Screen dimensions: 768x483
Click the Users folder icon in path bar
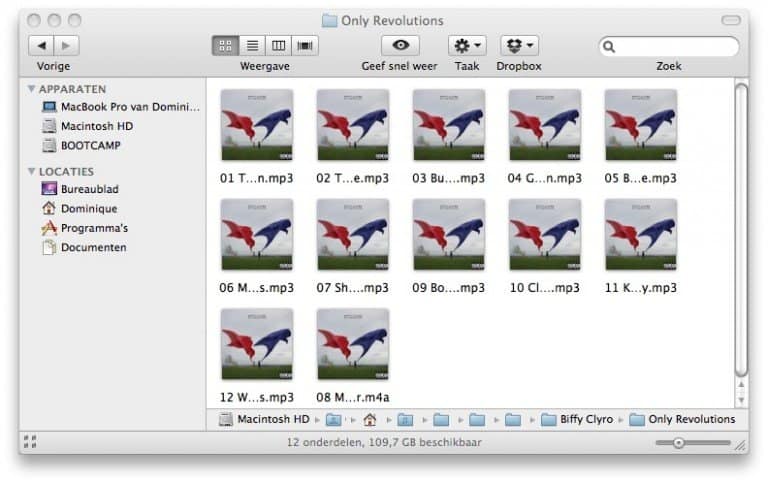coord(334,420)
